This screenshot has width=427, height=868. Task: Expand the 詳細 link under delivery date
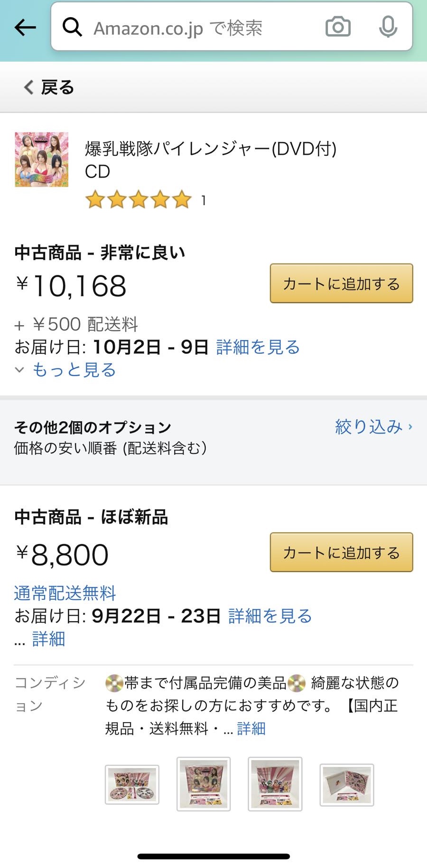coord(48,639)
